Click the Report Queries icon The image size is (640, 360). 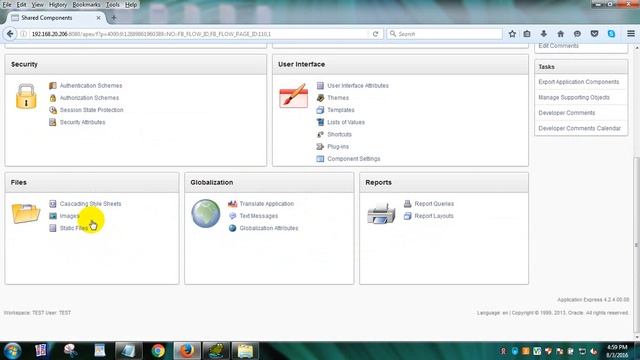point(407,204)
